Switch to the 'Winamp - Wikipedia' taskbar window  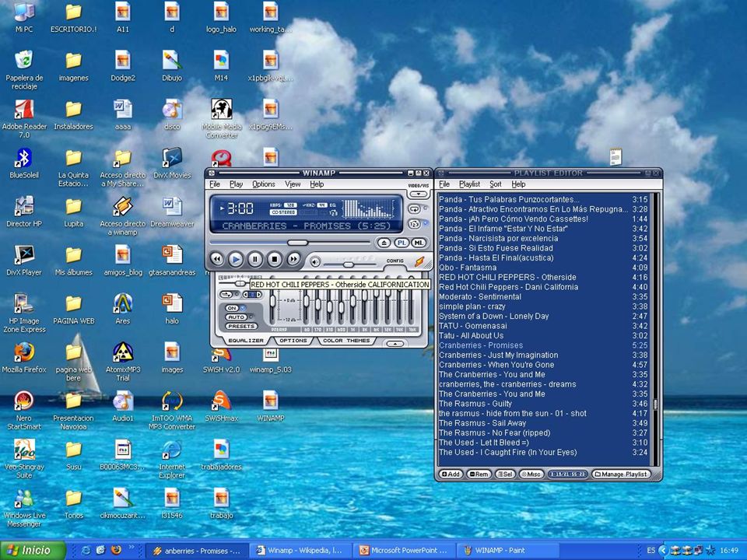(x=300, y=551)
